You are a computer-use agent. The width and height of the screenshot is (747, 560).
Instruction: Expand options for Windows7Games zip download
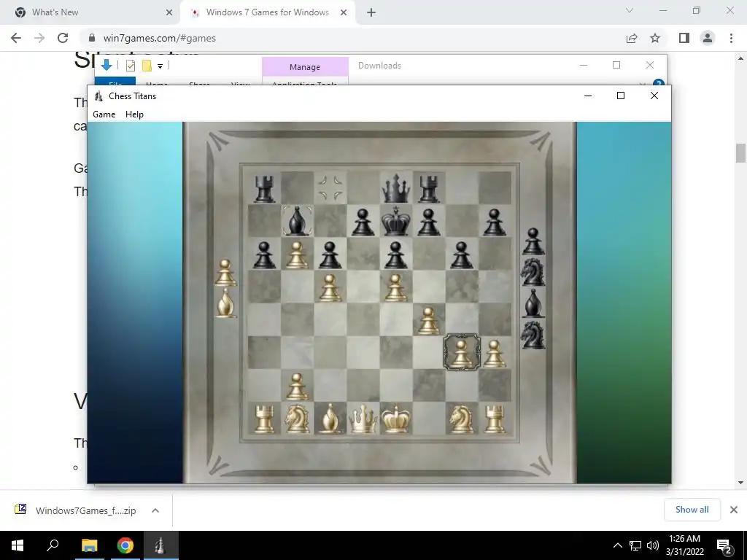[x=155, y=510]
